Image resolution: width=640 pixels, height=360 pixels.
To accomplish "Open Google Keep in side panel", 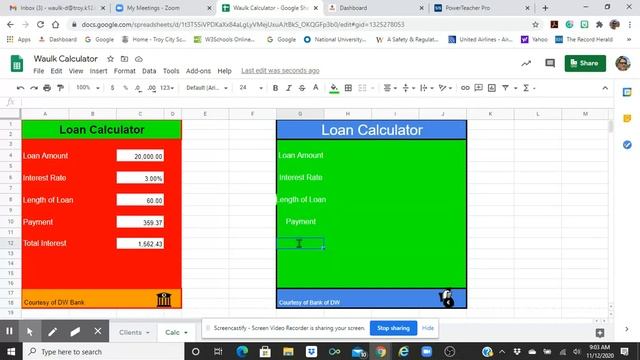I will point(627,118).
